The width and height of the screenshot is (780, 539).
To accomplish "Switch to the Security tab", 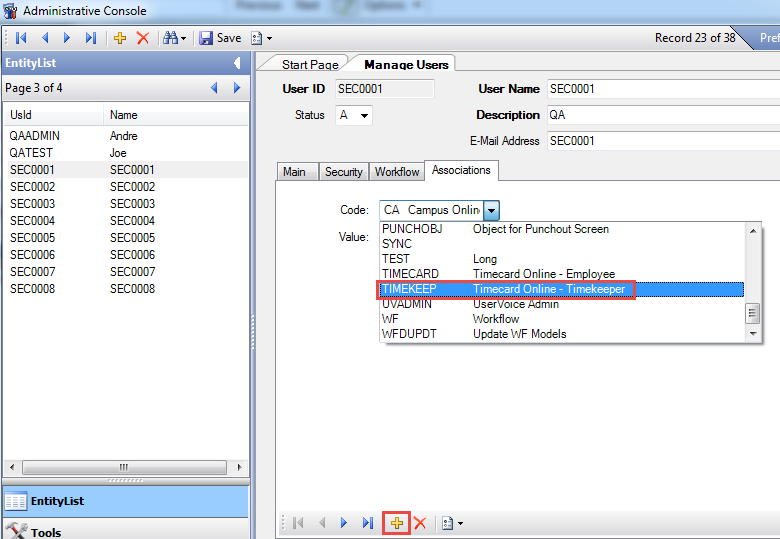I will click(343, 172).
